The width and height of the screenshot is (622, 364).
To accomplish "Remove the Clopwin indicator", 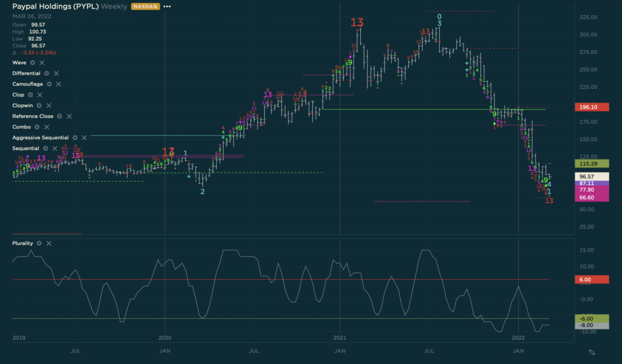I will coord(49,106).
